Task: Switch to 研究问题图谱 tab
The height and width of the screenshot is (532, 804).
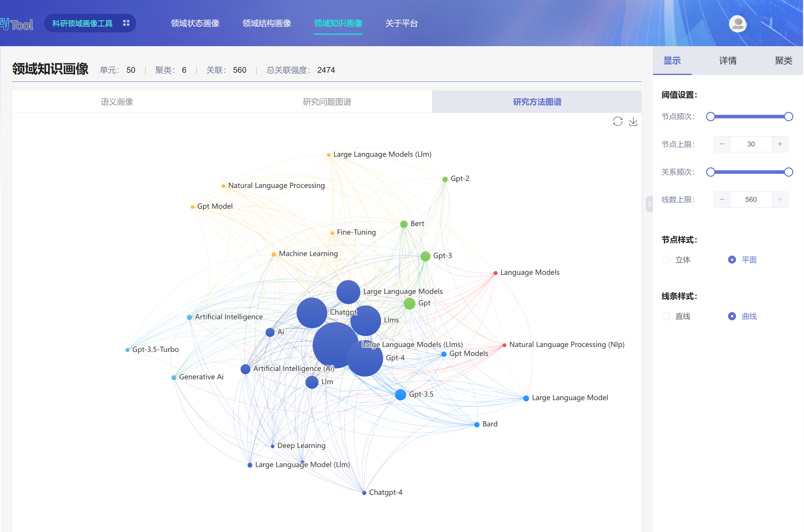Action: tap(327, 102)
